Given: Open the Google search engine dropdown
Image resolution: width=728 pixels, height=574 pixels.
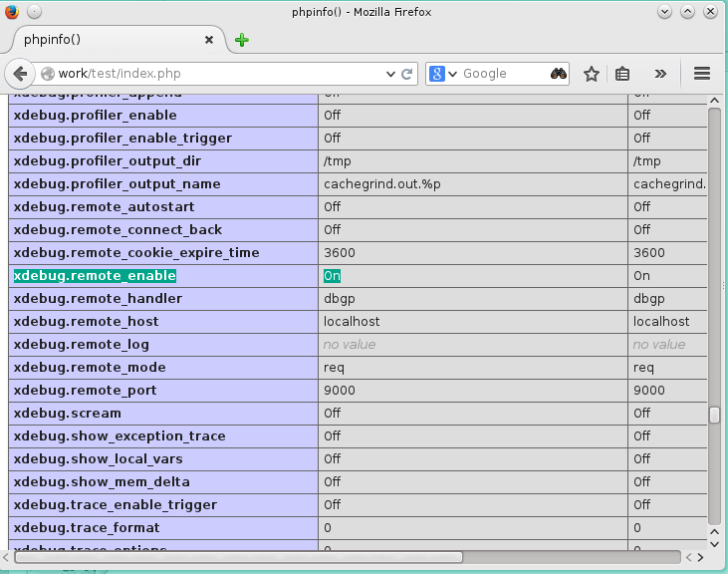Looking at the screenshot, I should (443, 74).
